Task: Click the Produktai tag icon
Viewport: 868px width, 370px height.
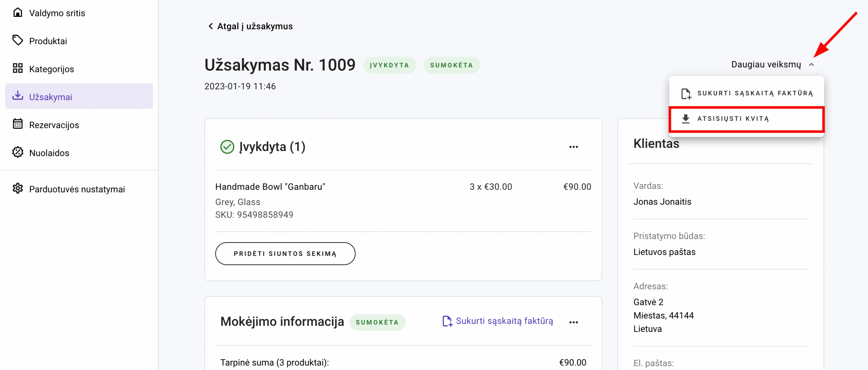Action: [x=18, y=40]
